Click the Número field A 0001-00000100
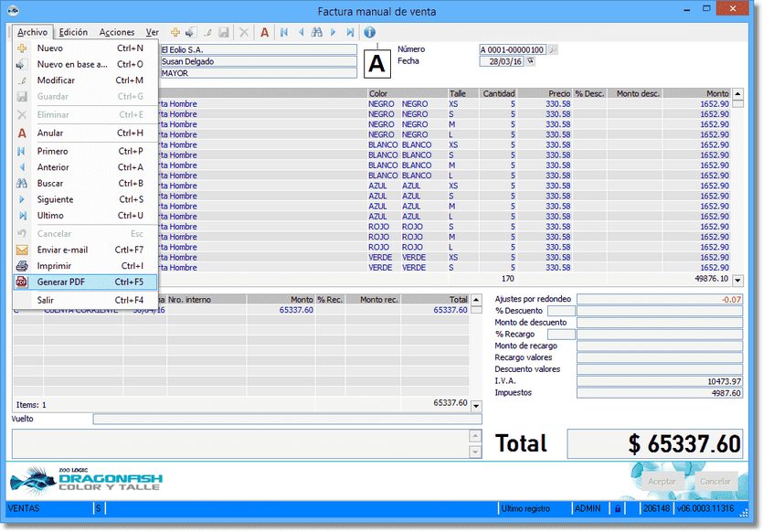The height and width of the screenshot is (532, 763). 512,49
